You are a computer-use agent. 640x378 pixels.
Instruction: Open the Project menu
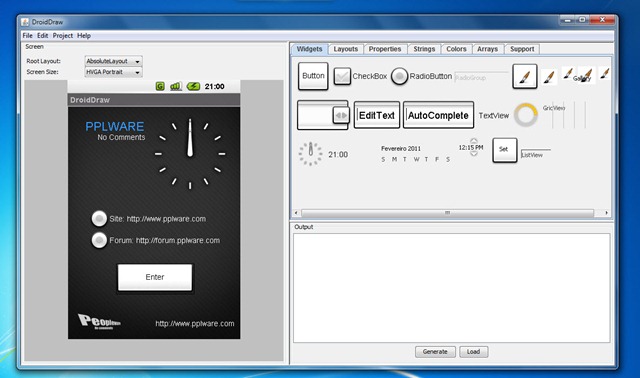(x=62, y=36)
